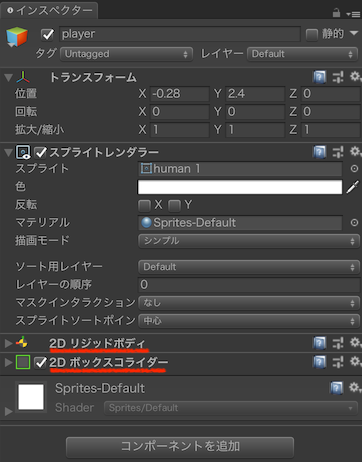
Task: Enable the static (静的) checkbox
Action: pos(312,34)
